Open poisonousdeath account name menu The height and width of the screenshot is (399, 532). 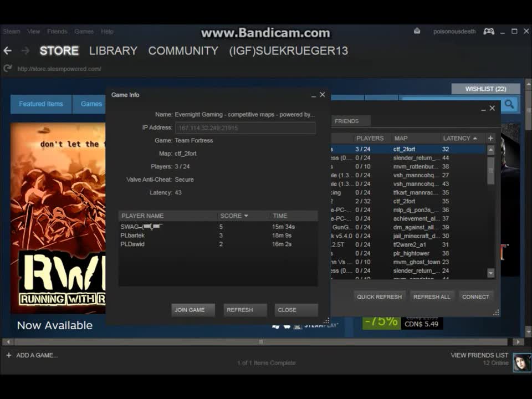click(x=454, y=31)
